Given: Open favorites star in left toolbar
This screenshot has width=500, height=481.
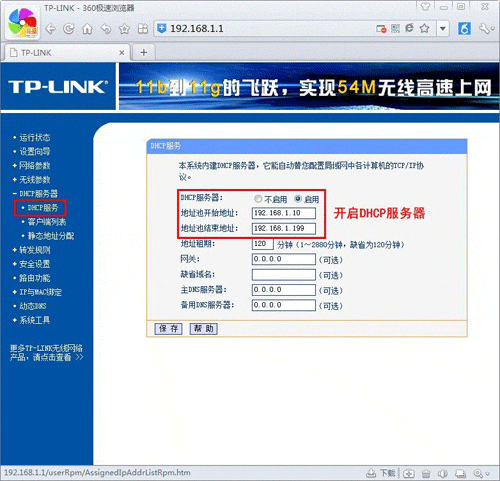Looking at the screenshot, I should point(124,29).
